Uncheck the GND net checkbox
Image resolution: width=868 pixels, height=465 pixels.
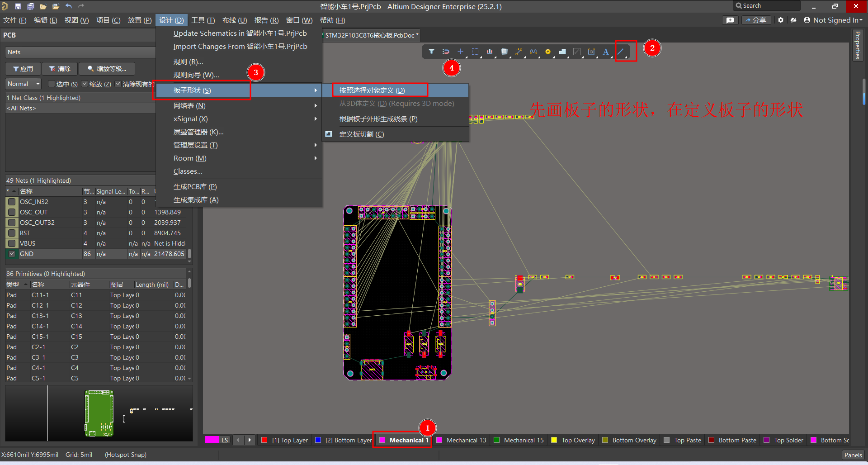[x=12, y=254]
